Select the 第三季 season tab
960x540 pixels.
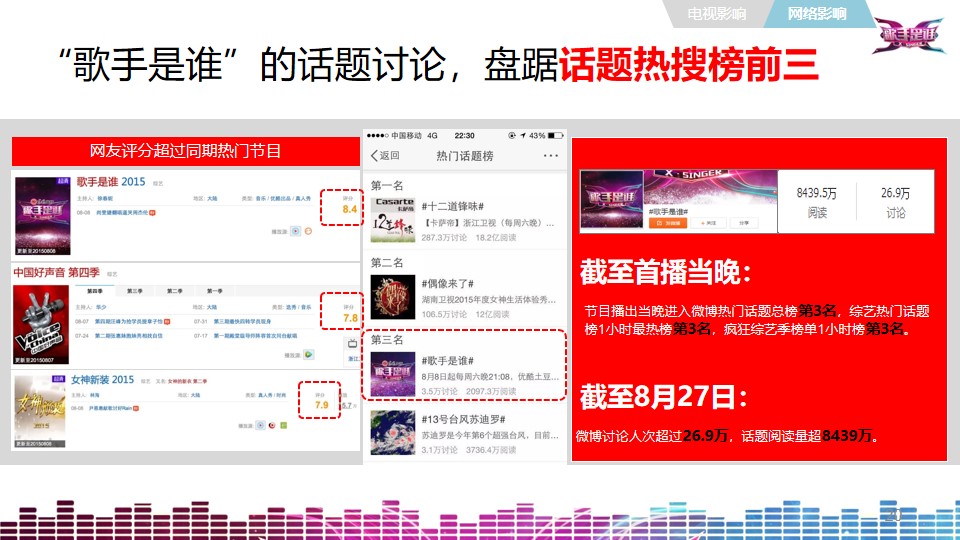[135, 291]
